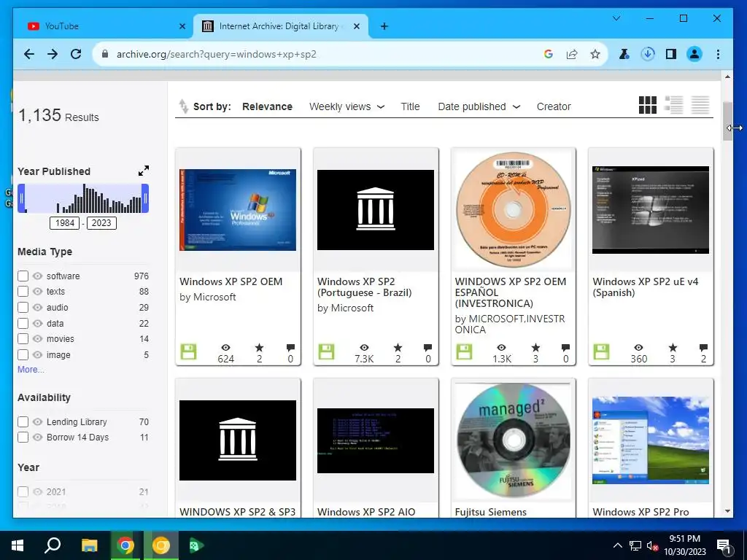Edit the 2023 end year field
The height and width of the screenshot is (560, 747).
click(101, 223)
